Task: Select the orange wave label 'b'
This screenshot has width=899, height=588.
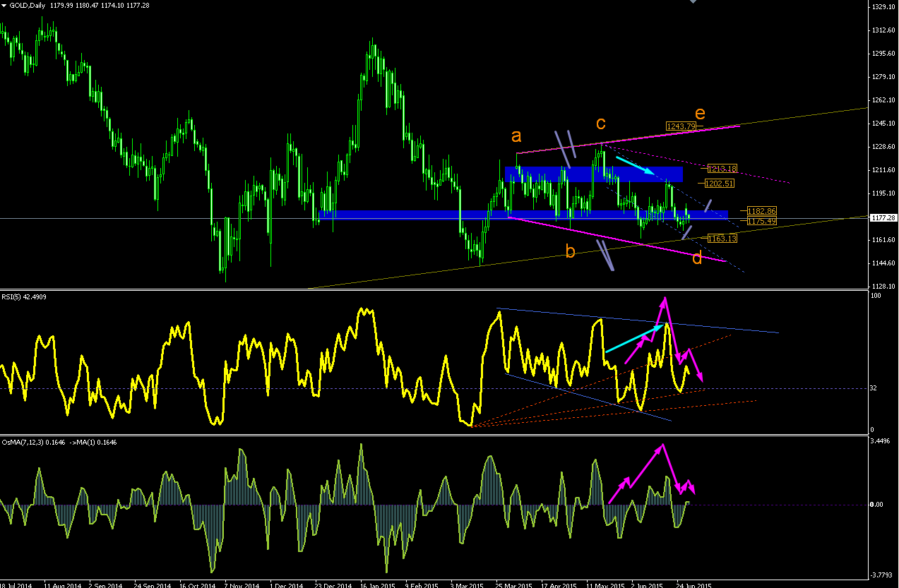Action: (x=571, y=250)
